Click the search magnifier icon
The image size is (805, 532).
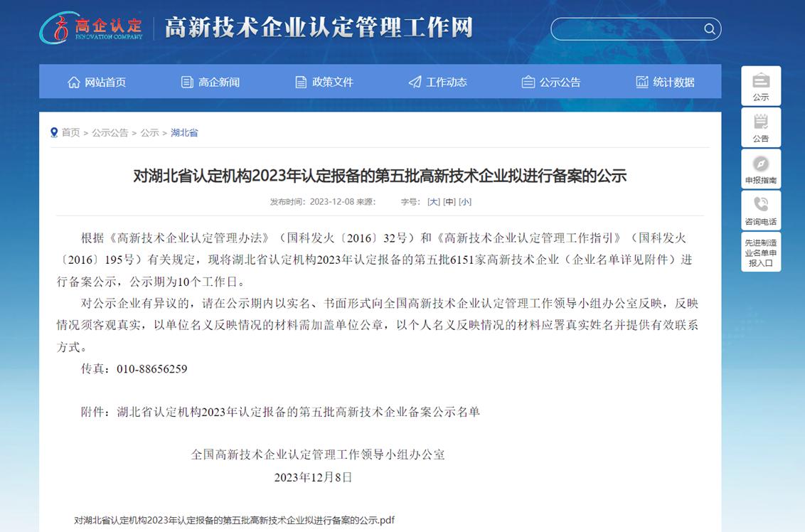[x=709, y=29]
